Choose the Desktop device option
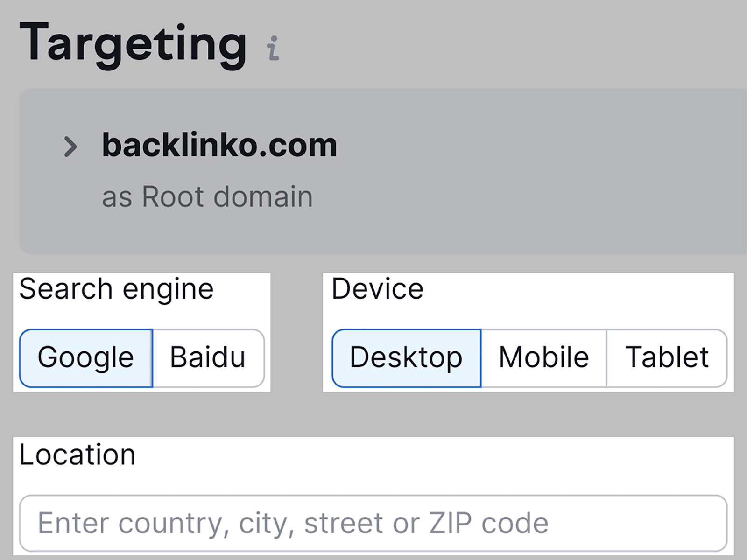Screen dimensions: 747x560 (406, 358)
